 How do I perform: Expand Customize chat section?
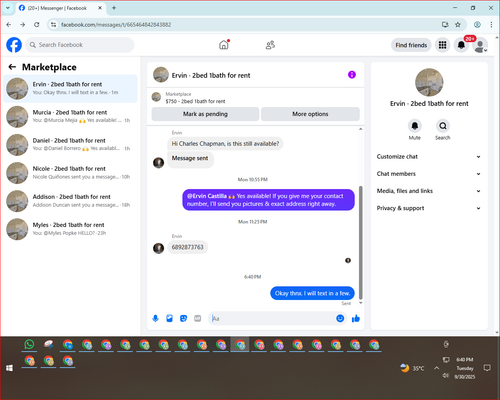pos(429,157)
